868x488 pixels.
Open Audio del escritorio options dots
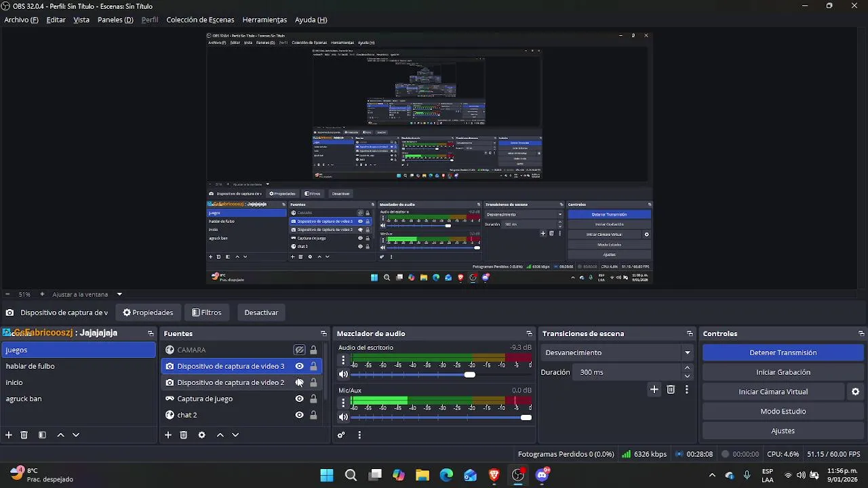click(x=343, y=361)
